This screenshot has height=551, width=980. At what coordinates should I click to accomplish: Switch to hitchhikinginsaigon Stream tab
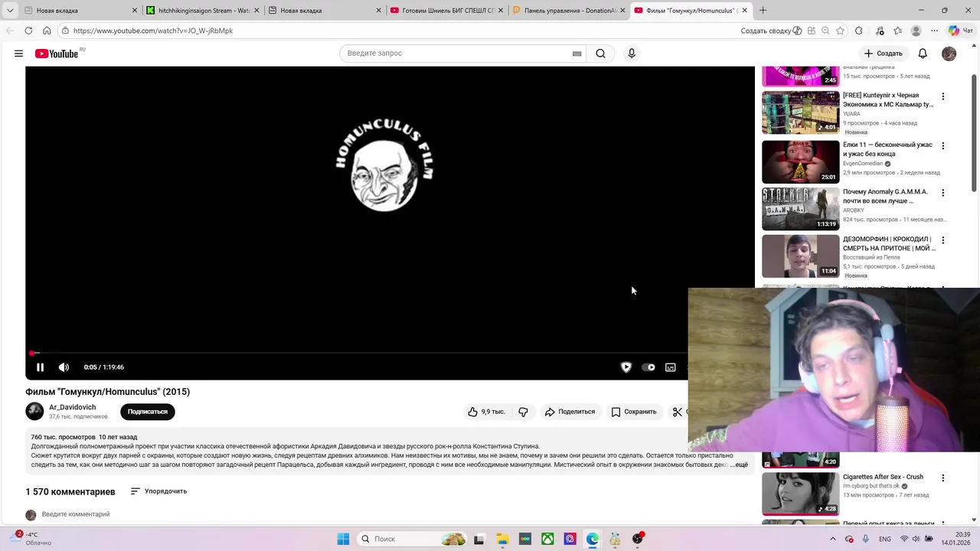coord(204,11)
